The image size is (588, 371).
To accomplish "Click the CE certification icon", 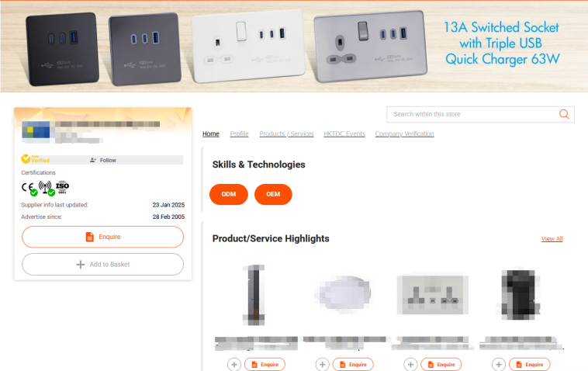I will pos(29,188).
